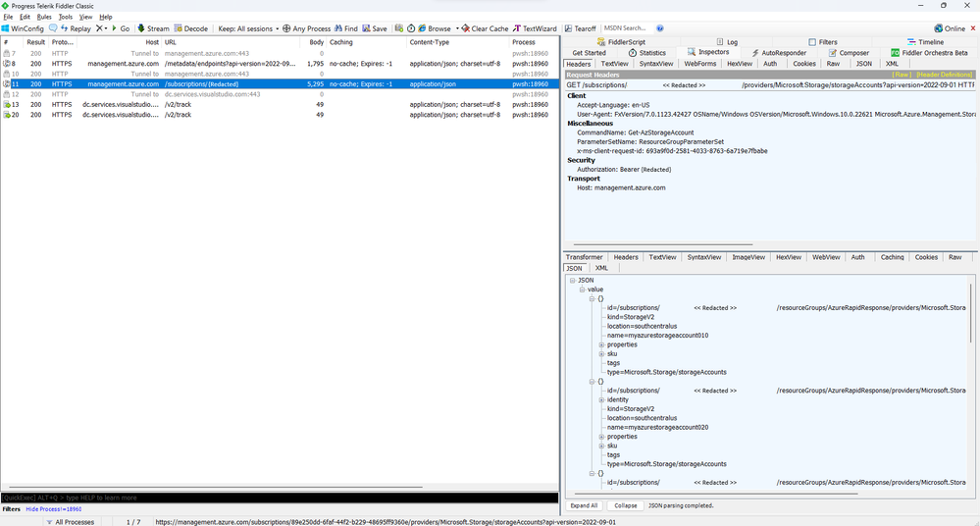Image resolution: width=980 pixels, height=526 pixels.
Task: Collapse the root JSON node
Action: point(572,281)
